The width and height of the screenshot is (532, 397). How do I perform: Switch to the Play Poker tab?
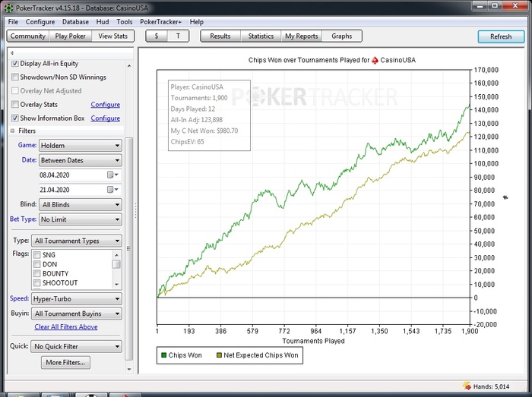coord(70,36)
